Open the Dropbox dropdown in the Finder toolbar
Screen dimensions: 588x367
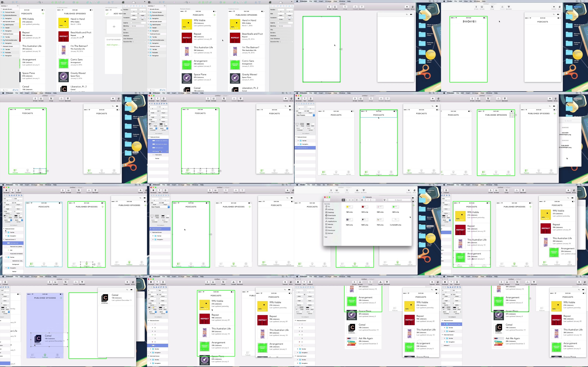point(385,200)
